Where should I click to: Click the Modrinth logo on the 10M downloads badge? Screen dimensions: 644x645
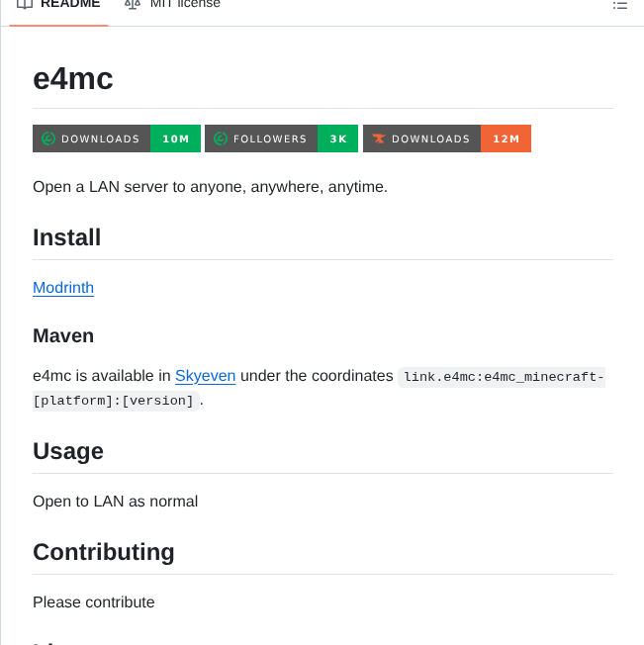[47, 138]
